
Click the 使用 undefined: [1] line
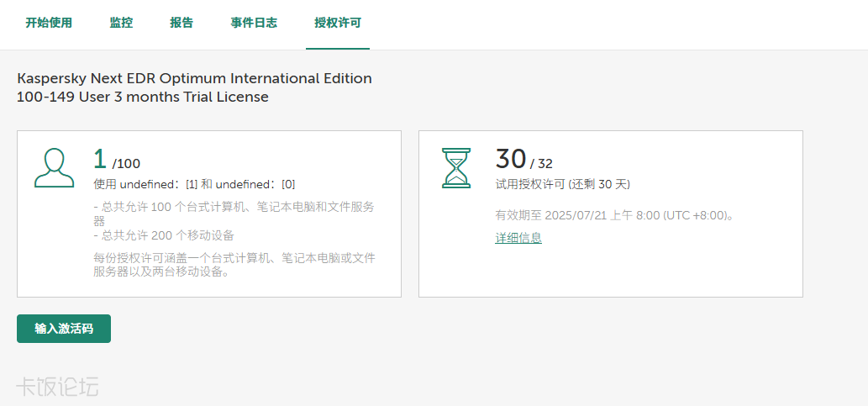pos(194,184)
